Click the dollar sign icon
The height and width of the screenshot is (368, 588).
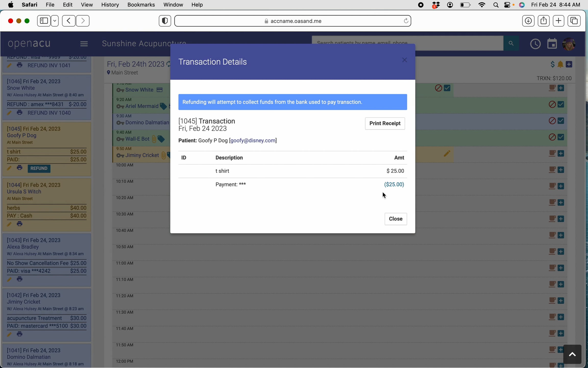552,64
